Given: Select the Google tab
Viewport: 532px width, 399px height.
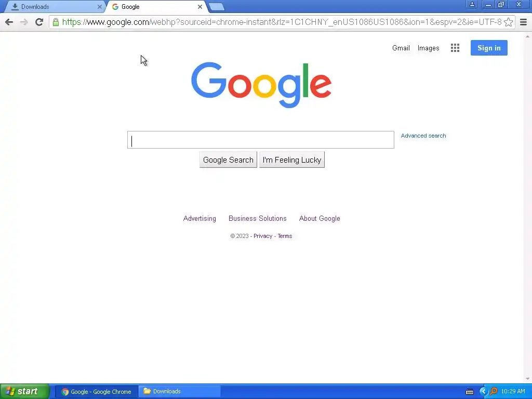Looking at the screenshot, I should point(156,7).
